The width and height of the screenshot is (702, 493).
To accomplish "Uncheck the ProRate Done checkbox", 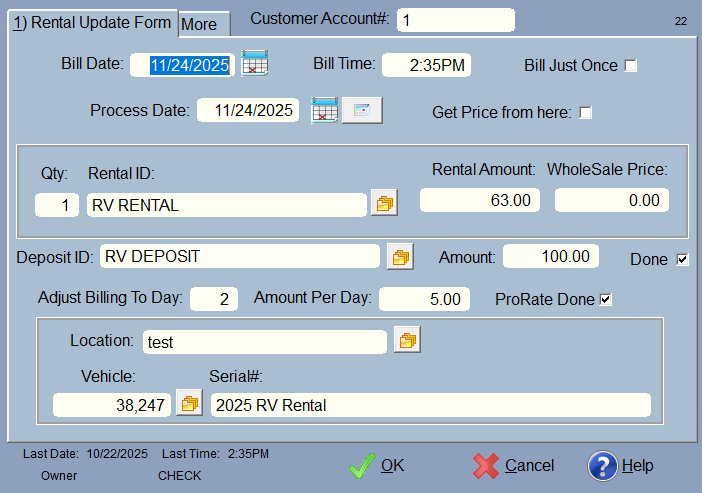I will click(x=606, y=299).
